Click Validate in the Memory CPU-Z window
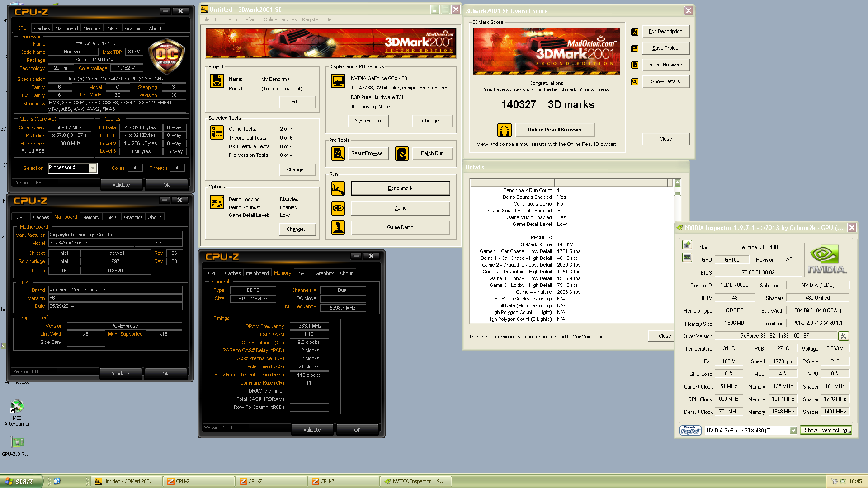Image resolution: width=868 pixels, height=488 pixels. tap(312, 430)
